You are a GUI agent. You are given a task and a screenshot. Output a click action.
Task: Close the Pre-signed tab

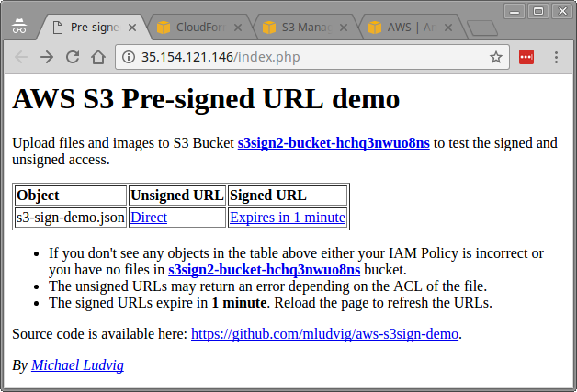(132, 28)
